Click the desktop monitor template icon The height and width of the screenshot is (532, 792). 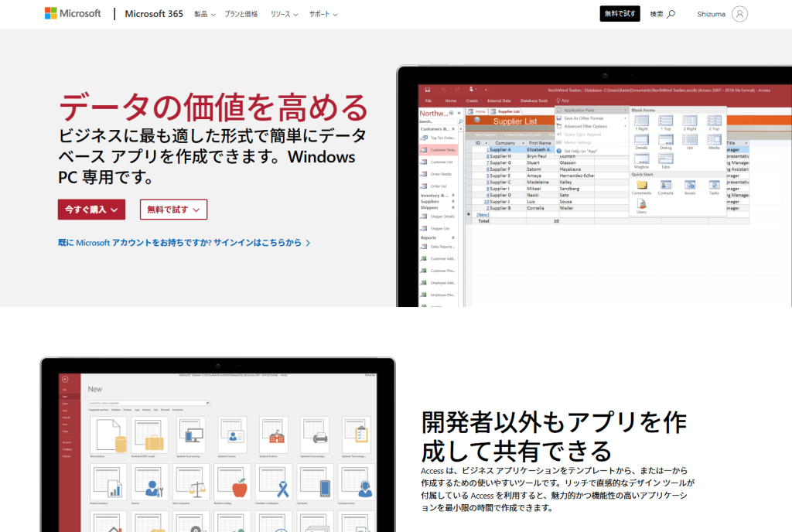191,435
